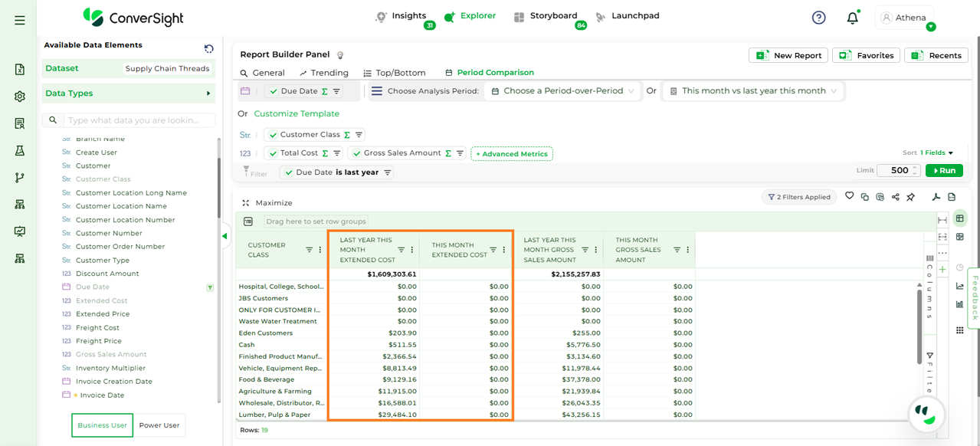Expand the Data Types section
Image resolution: width=980 pixels, height=446 pixels.
click(208, 93)
